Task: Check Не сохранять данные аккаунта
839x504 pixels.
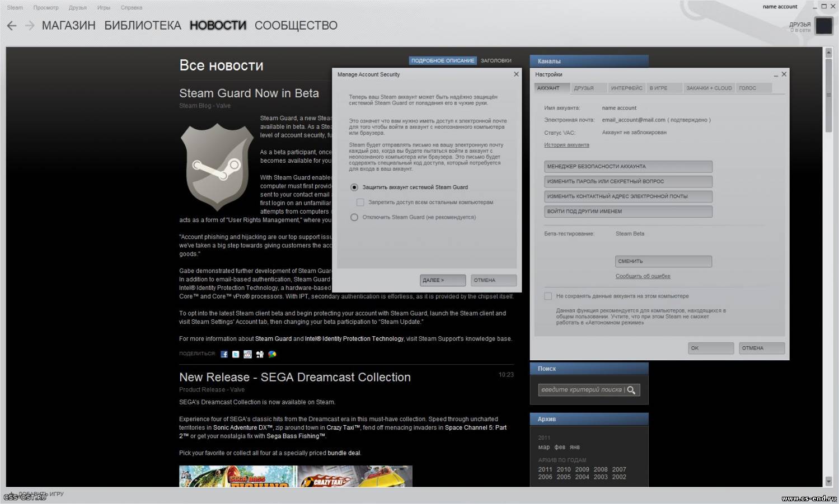Action: (x=548, y=296)
